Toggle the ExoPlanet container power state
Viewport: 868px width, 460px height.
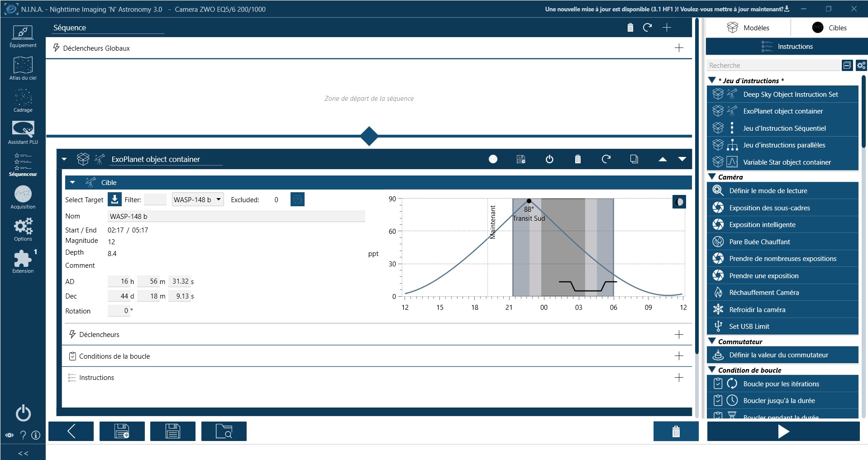[x=549, y=159]
